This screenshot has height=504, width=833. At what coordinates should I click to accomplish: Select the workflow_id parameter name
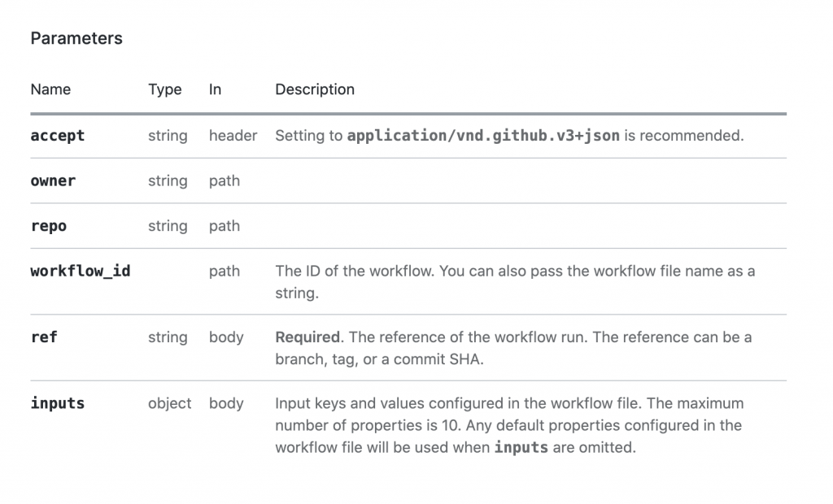(x=81, y=272)
